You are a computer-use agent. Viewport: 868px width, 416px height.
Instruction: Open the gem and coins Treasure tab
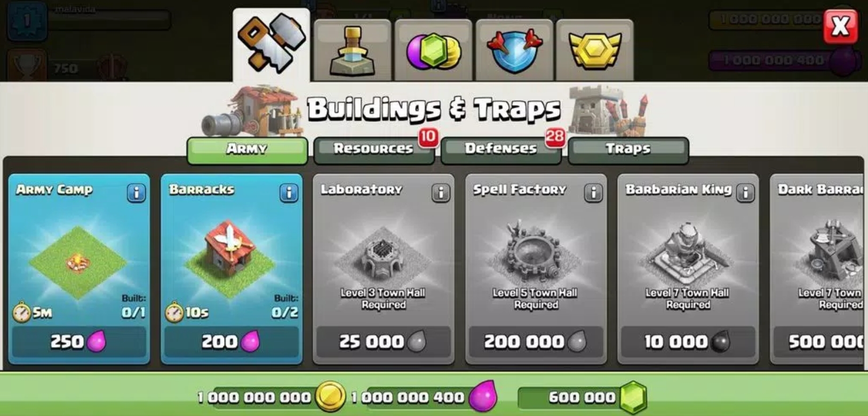[x=433, y=51]
